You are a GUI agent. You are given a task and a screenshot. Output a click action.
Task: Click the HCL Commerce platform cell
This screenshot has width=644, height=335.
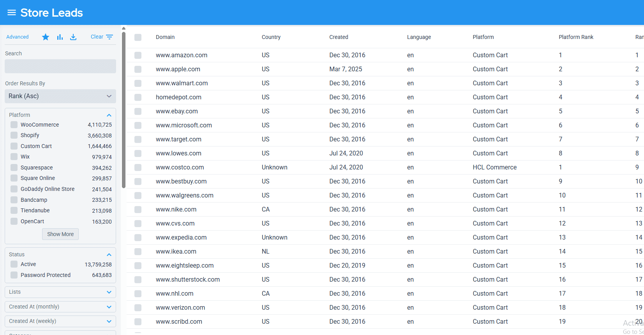pyautogui.click(x=495, y=167)
